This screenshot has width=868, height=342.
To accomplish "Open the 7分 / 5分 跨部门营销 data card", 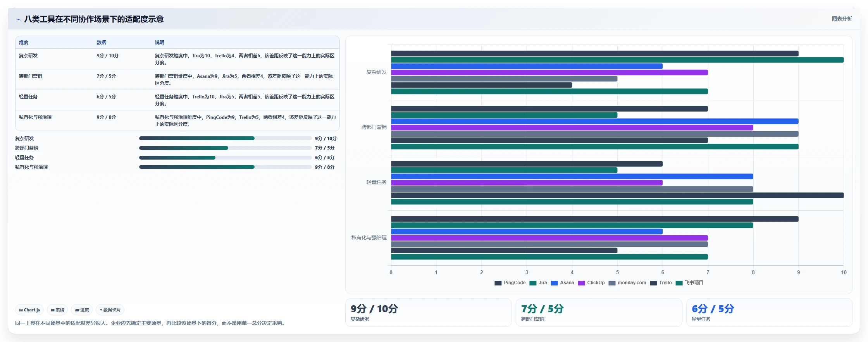I will pos(599,313).
